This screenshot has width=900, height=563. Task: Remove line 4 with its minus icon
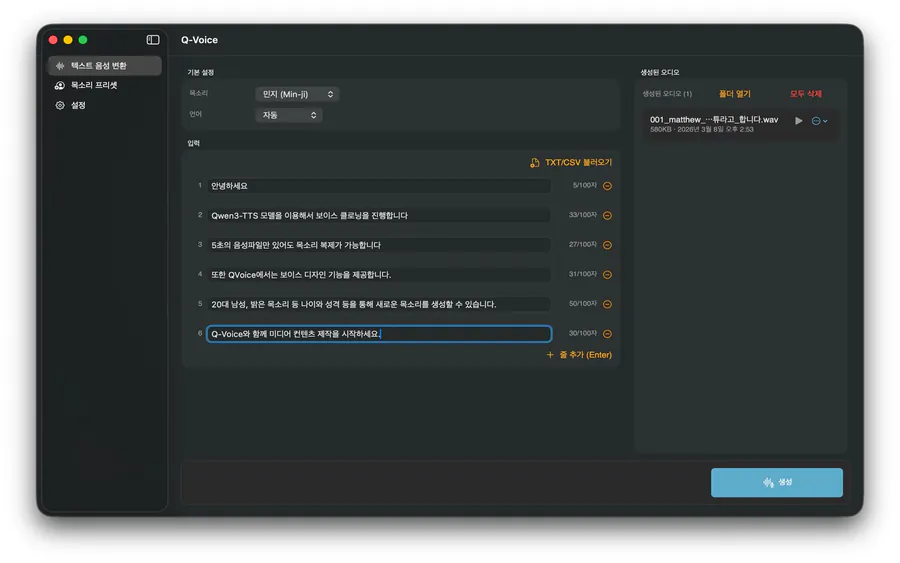(x=607, y=274)
